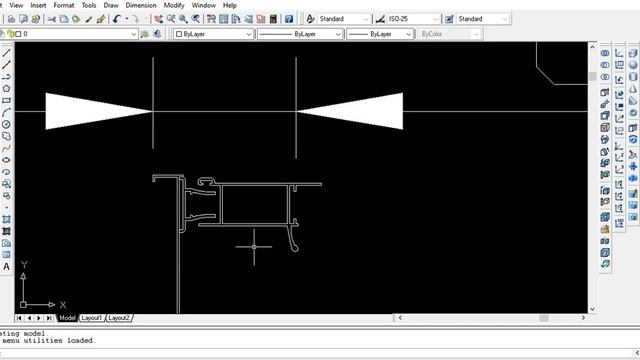This screenshot has height=360, width=640.
Task: Switch to the Layout2 tab
Action: (119, 318)
